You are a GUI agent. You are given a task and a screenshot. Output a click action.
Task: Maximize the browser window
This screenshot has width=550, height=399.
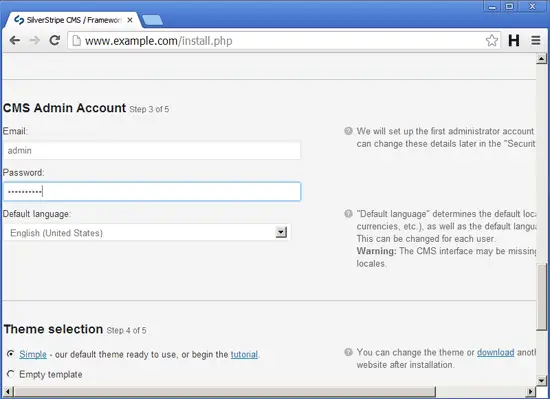pyautogui.click(x=509, y=7)
